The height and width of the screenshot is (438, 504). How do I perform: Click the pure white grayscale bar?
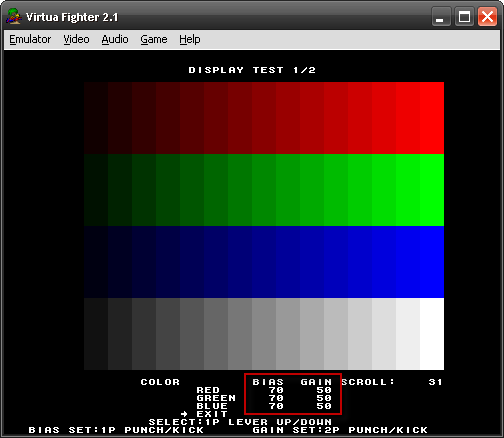coord(432,334)
